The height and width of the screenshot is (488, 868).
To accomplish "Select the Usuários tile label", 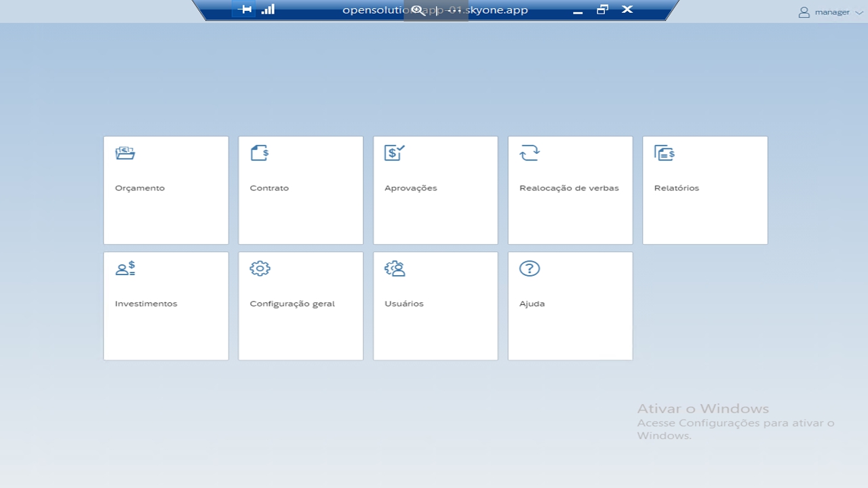I will 403,304.
